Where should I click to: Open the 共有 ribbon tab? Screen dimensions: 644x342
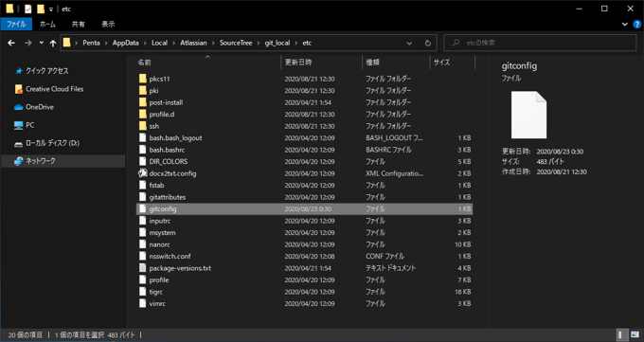(78, 25)
